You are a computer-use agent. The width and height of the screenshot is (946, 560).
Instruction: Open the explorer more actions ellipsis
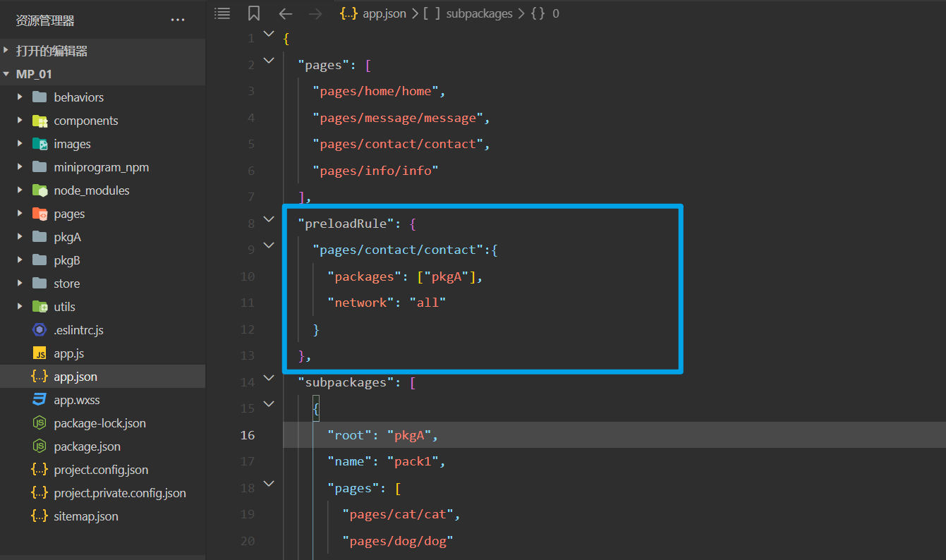tap(178, 20)
